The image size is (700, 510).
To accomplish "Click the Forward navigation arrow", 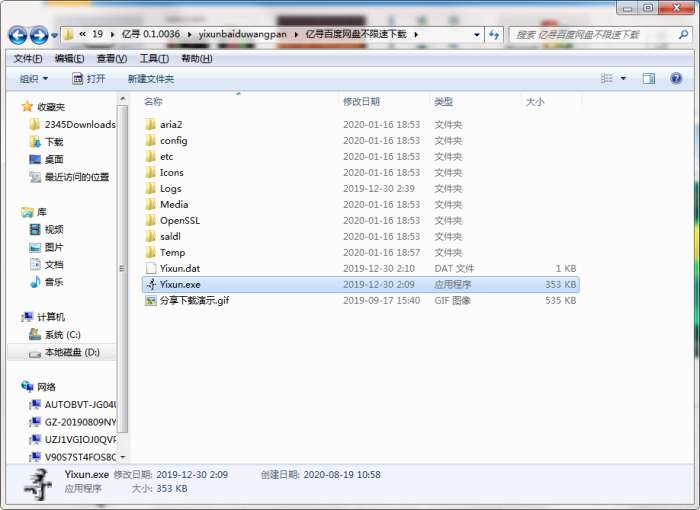I will coord(39,35).
